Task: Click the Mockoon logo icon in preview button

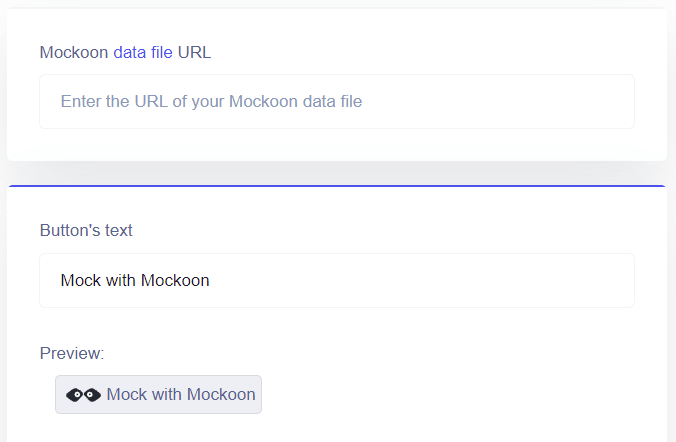Action: [83, 395]
